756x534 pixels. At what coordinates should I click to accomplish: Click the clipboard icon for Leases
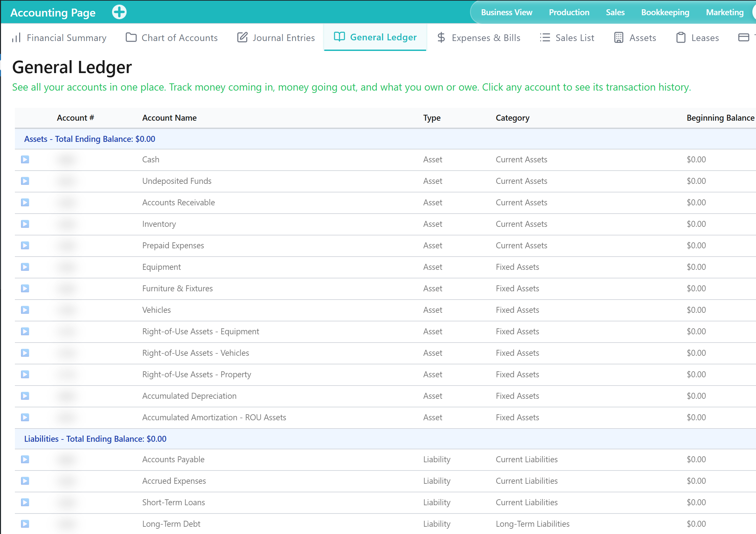click(681, 37)
